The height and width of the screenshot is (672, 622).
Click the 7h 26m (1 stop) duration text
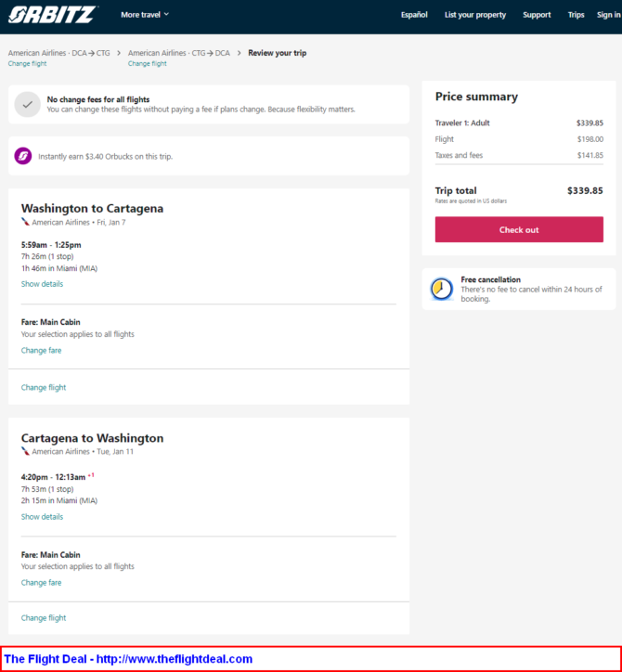(47, 256)
